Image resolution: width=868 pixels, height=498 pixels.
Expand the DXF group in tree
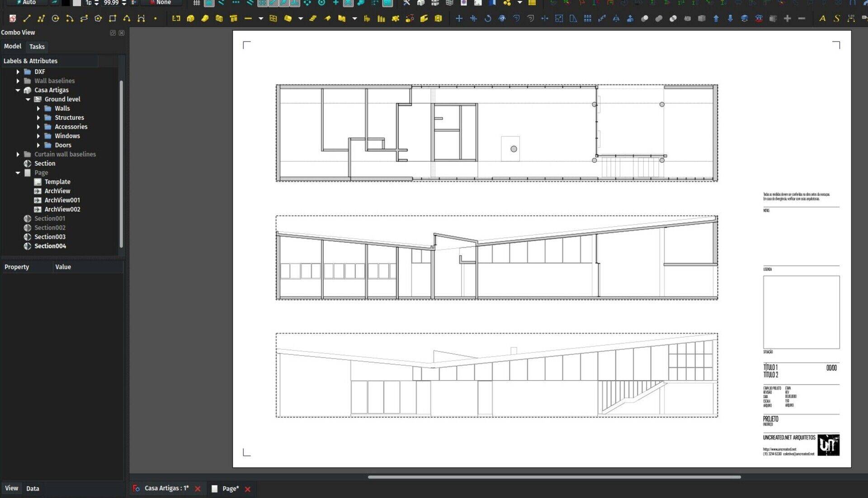(18, 72)
